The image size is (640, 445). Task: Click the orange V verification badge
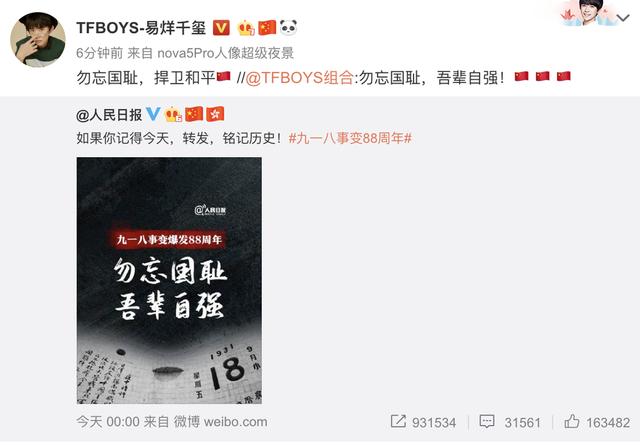click(222, 28)
